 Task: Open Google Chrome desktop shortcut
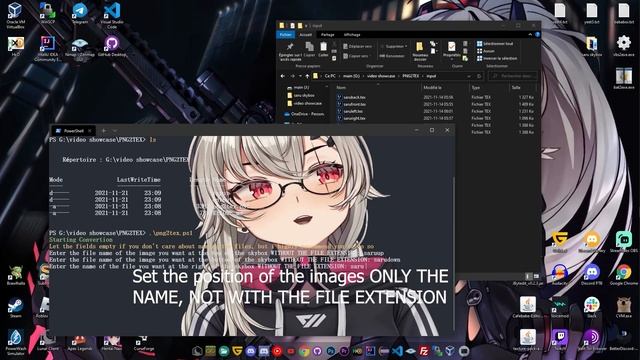(x=624, y=275)
